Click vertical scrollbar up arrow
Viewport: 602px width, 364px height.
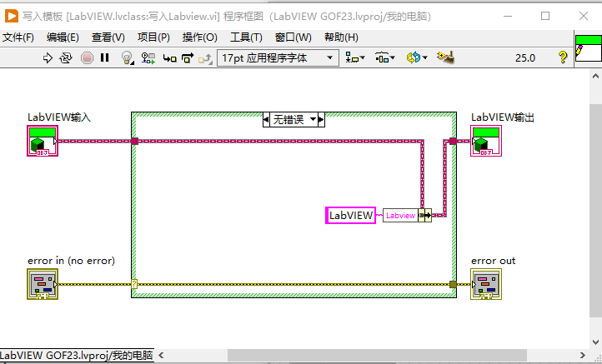(x=595, y=76)
